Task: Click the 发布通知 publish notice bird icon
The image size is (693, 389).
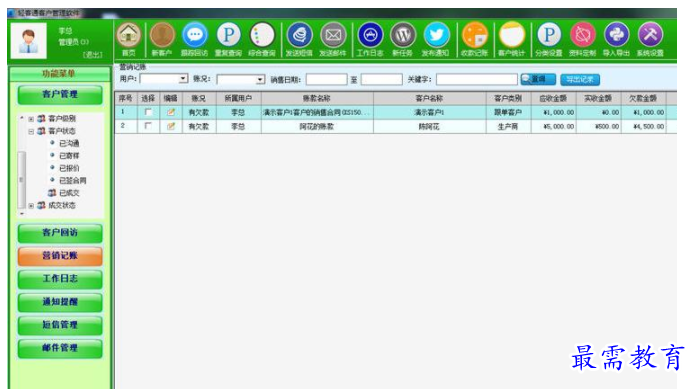Action: [436, 35]
